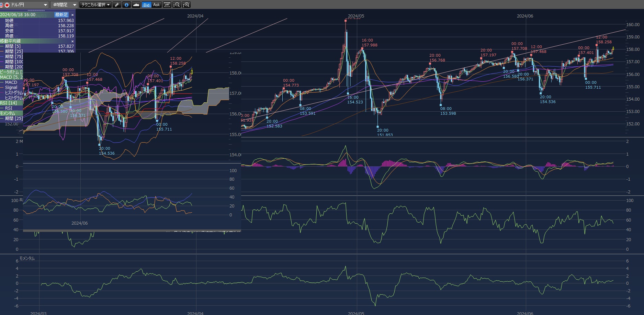Zoom out the chart vertically
Viewport: 644px width, 315px height.
pos(176,5)
